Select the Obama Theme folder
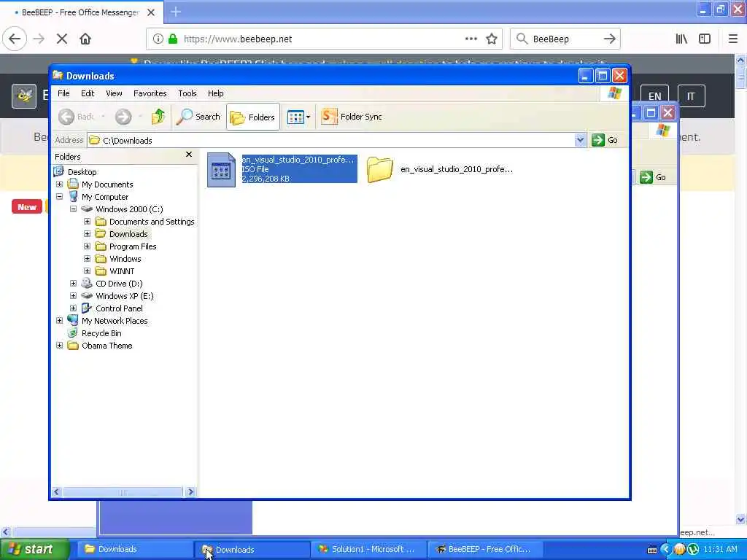The width and height of the screenshot is (747, 560). [107, 345]
